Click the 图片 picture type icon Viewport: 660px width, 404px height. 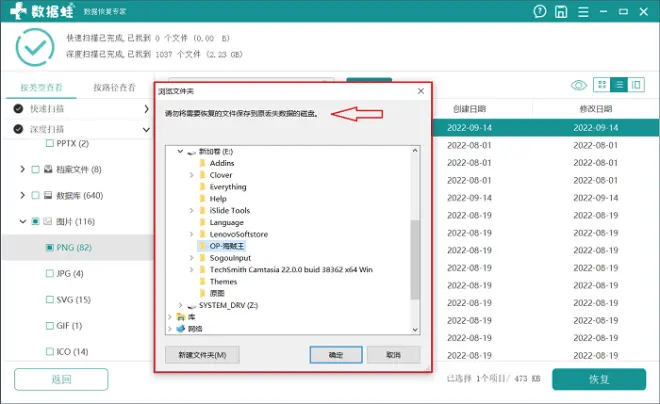coord(48,221)
